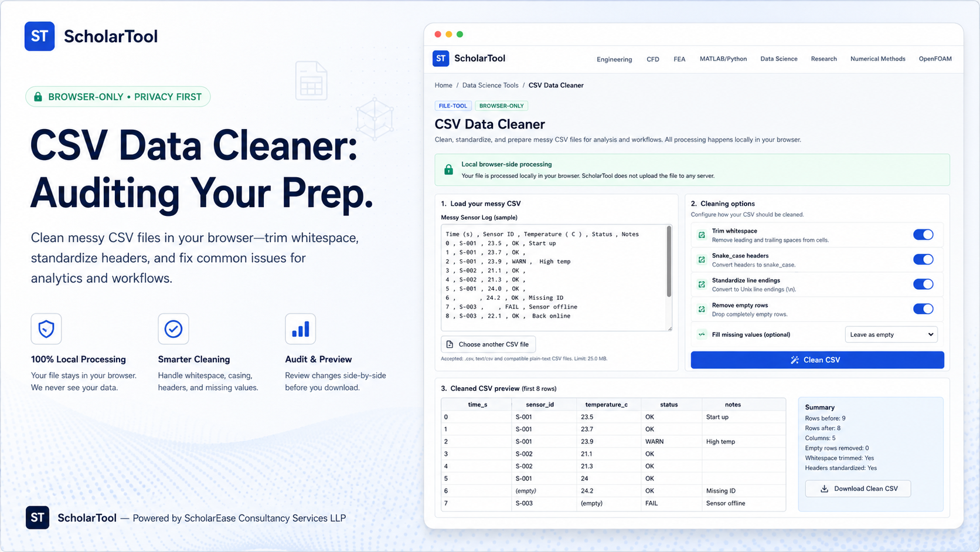980x552 pixels.
Task: Click the Messy Sensor Log (sample) label
Action: tap(479, 217)
